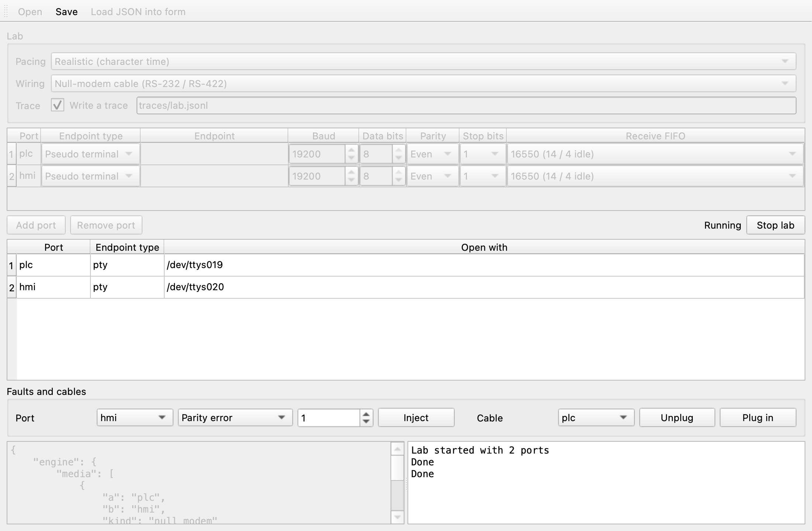Click the Lab started with 2 ports log line
This screenshot has height=531, width=812.
coord(480,450)
